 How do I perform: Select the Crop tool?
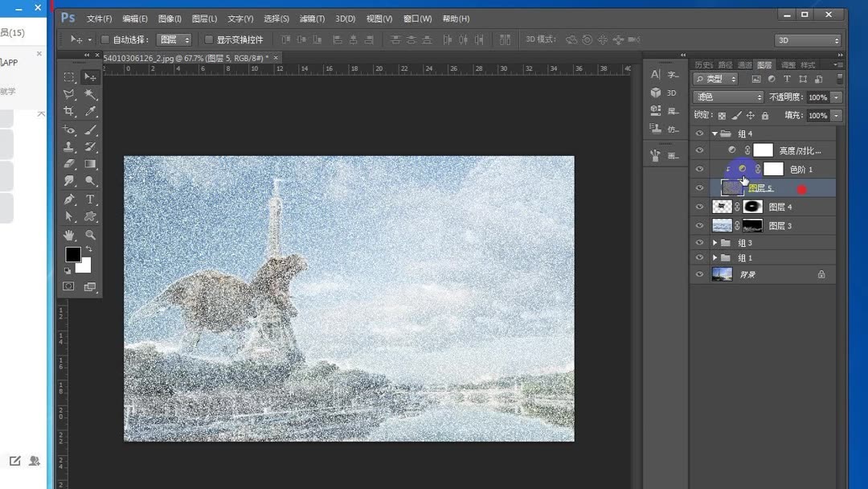[x=69, y=112]
